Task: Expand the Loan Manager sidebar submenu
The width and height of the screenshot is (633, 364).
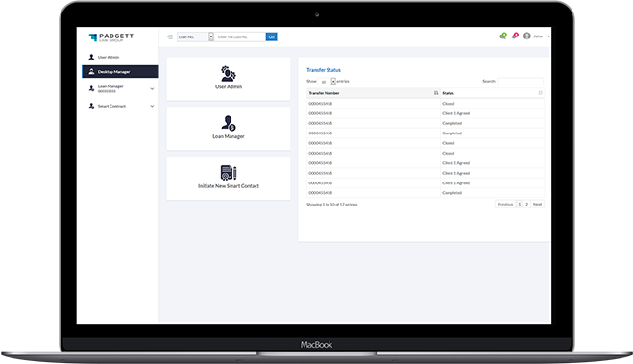Action: click(152, 88)
